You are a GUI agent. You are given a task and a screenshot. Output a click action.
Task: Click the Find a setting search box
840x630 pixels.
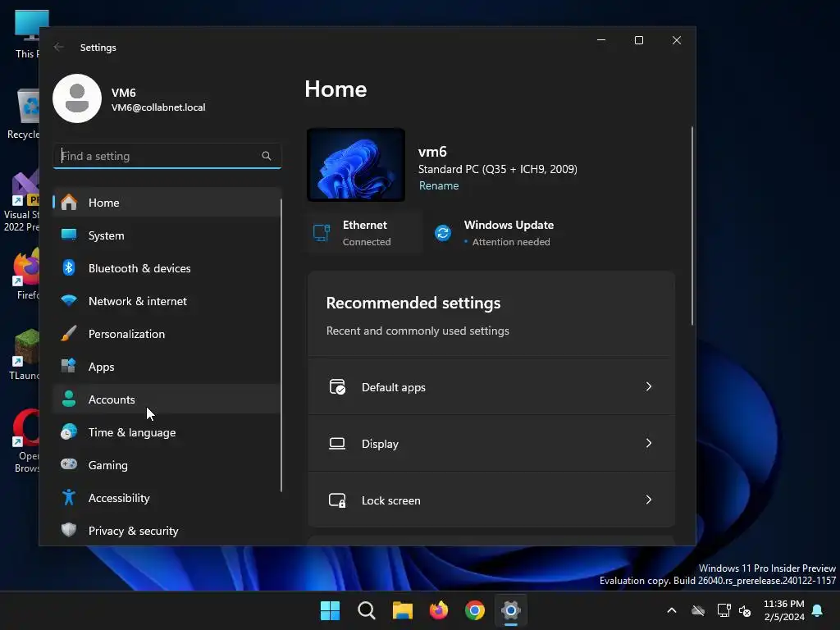coord(167,156)
